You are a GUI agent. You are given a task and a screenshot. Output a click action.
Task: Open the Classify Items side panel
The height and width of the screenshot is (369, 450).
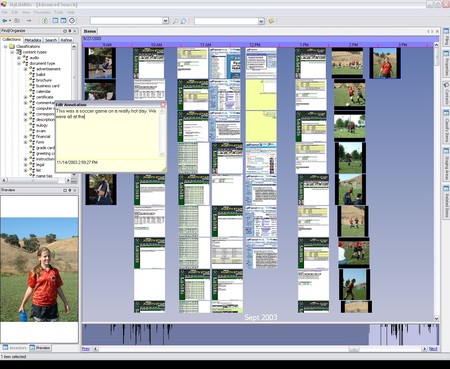[x=446, y=126]
